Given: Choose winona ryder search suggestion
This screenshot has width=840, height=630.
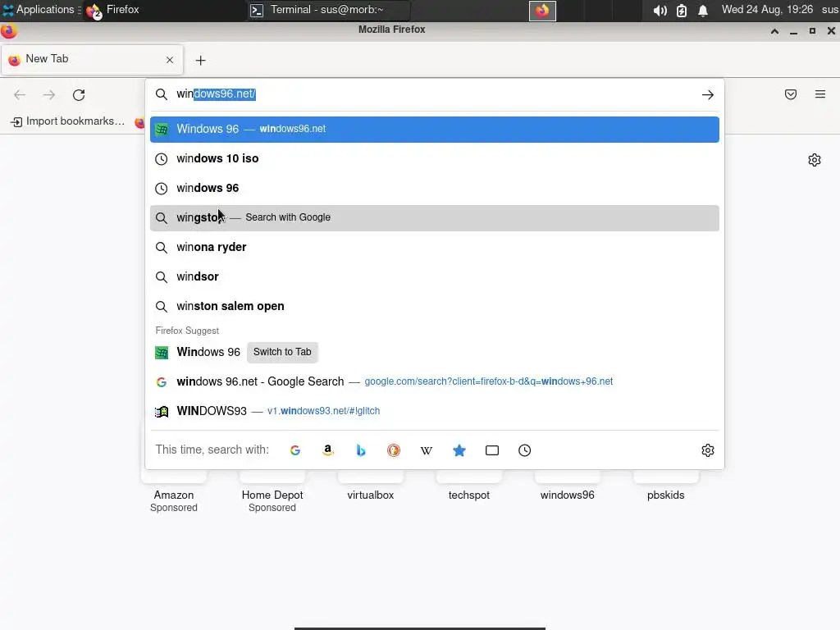Looking at the screenshot, I should (435, 248).
